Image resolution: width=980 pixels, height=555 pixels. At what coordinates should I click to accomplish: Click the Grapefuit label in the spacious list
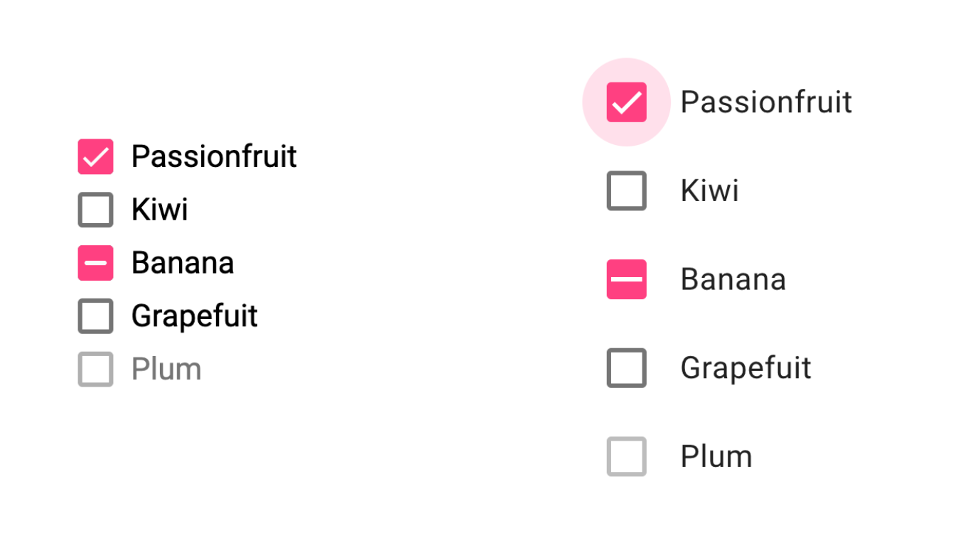[745, 368]
